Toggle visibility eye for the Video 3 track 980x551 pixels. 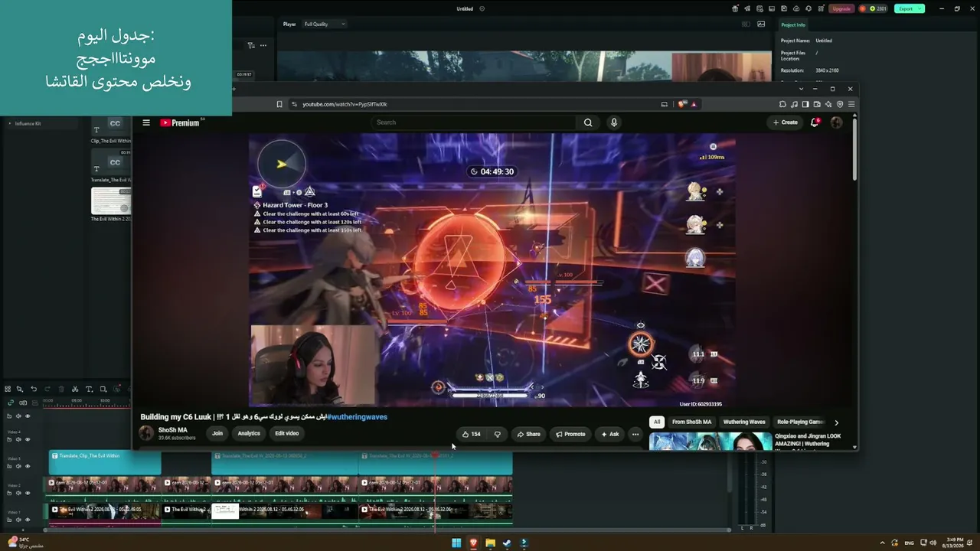28,466
